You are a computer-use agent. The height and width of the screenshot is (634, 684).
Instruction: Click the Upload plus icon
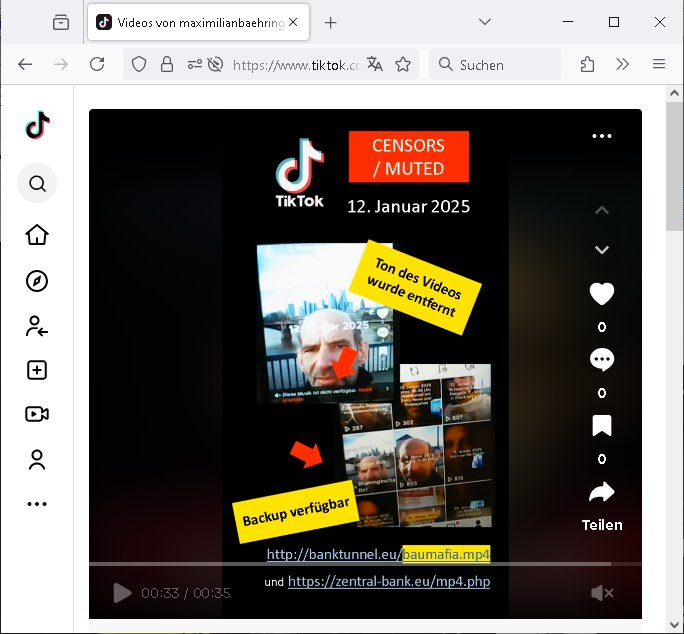click(x=37, y=370)
